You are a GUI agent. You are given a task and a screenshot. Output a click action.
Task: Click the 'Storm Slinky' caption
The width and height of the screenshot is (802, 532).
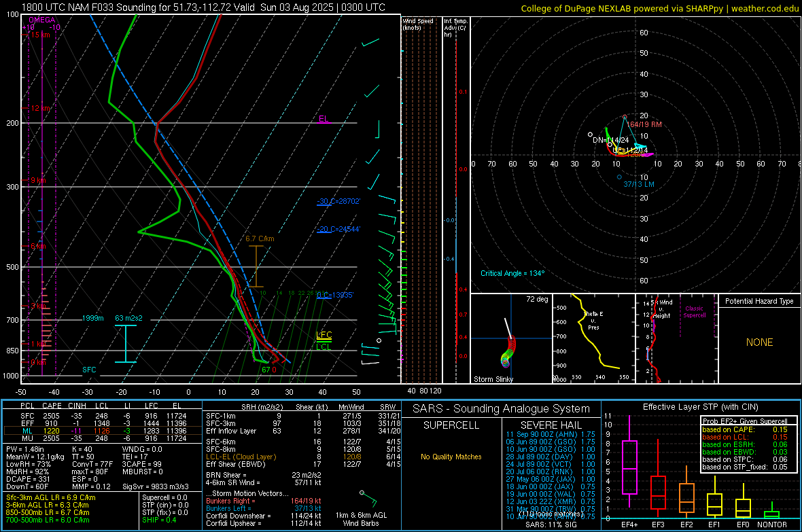pyautogui.click(x=493, y=379)
